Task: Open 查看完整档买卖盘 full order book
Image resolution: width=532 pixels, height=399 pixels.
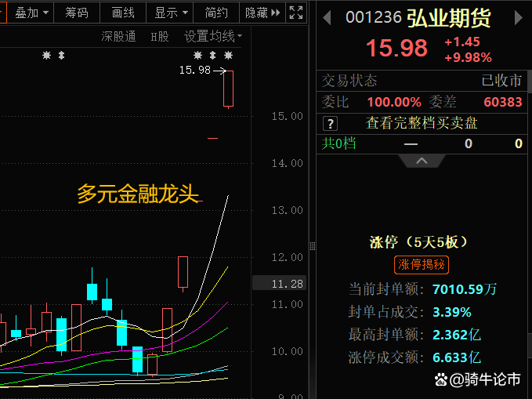Action: point(422,123)
